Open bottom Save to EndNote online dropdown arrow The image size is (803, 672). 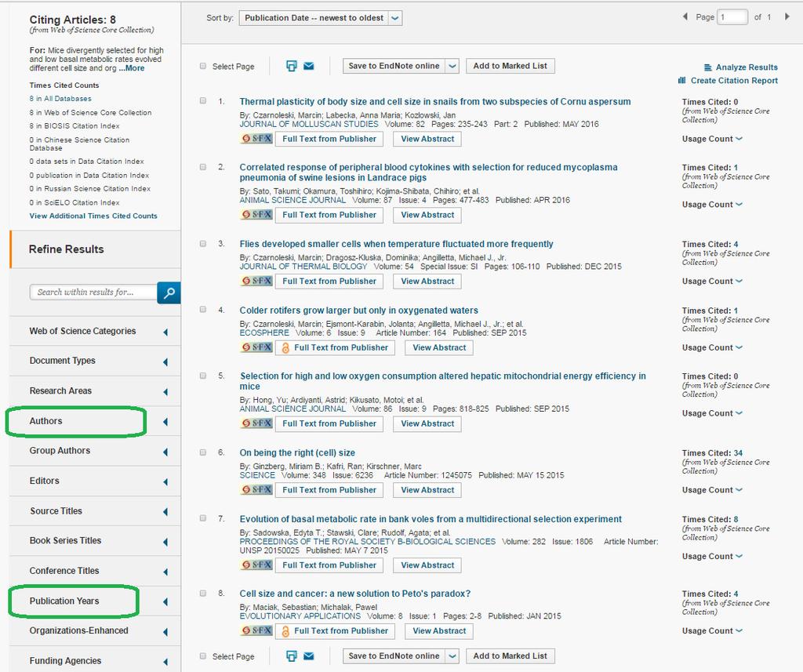click(x=452, y=656)
